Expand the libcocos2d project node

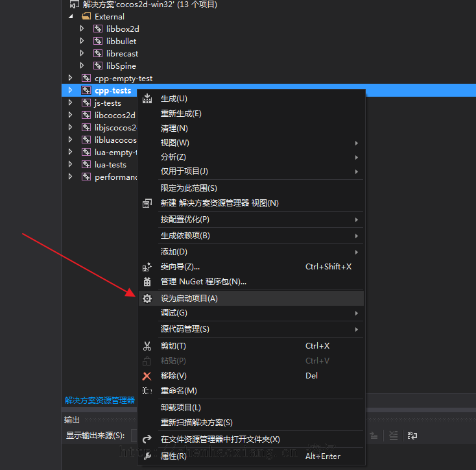click(x=71, y=115)
